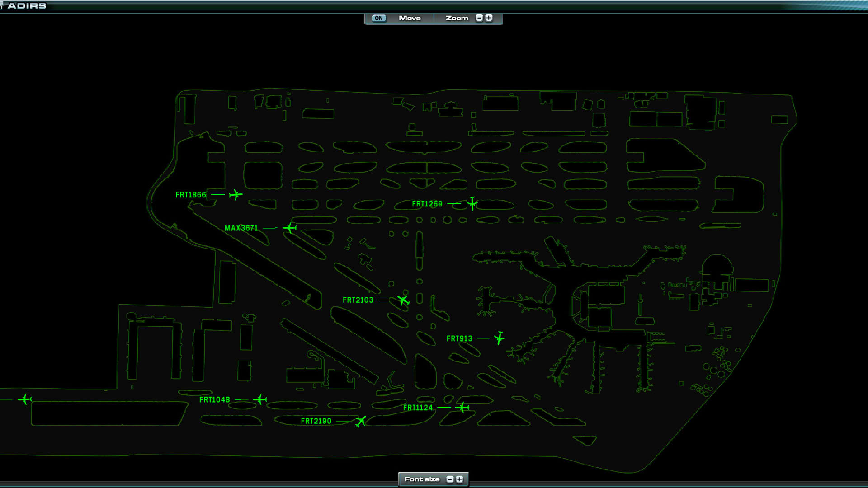
Task: Select aircraft icon for FRT1124
Action: tap(462, 408)
